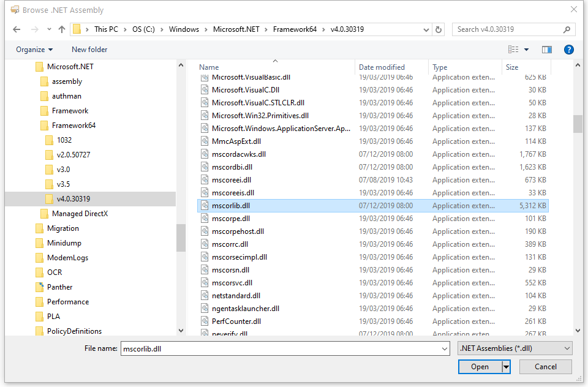
Task: Toggle the preview pane icon
Action: pyautogui.click(x=547, y=50)
